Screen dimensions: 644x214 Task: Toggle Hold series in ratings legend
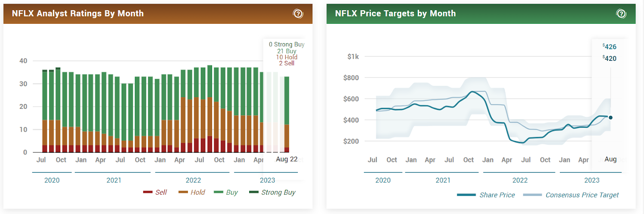click(x=192, y=192)
